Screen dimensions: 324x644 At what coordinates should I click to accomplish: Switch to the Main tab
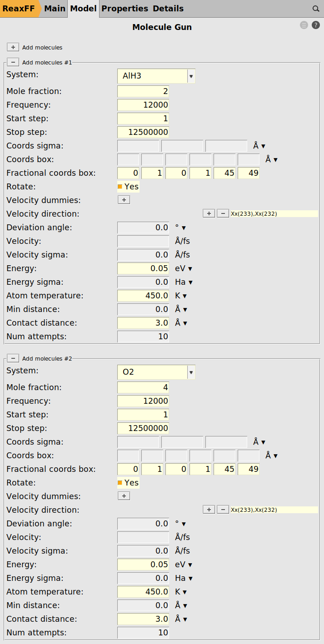(x=55, y=9)
